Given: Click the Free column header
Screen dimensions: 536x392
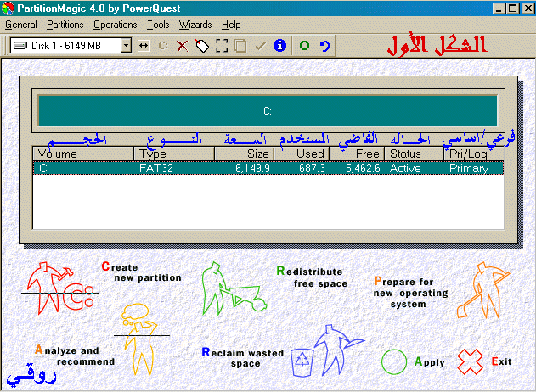Looking at the screenshot, I should click(x=357, y=154).
